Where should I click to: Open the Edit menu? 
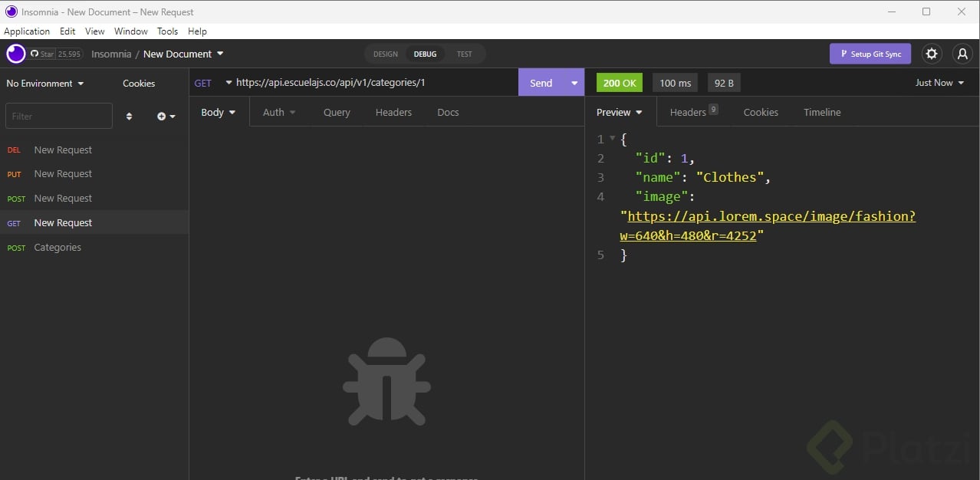[x=67, y=31]
